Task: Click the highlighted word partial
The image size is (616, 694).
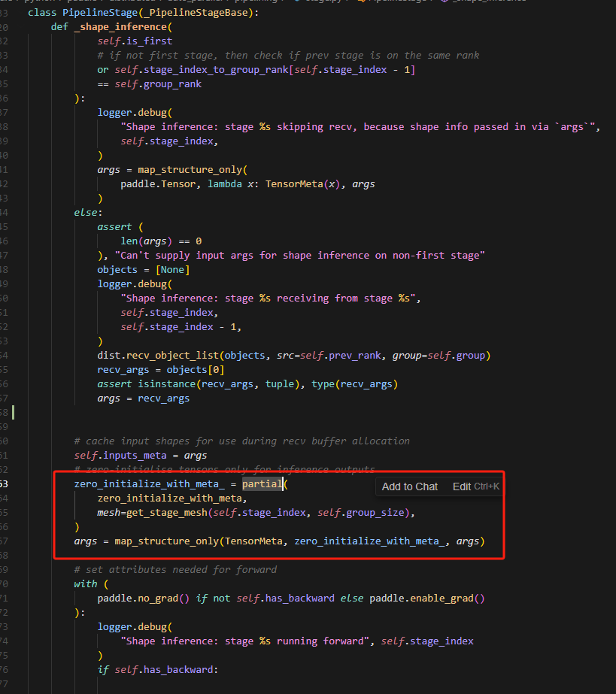Action: [x=262, y=484]
